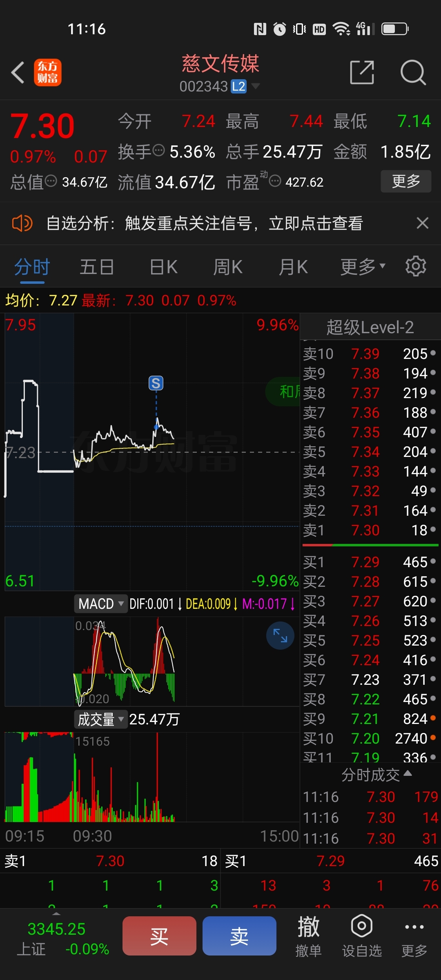Viewport: 441px width, 980px height.
Task: Tap 市盈 info circle icon
Action: tap(275, 180)
